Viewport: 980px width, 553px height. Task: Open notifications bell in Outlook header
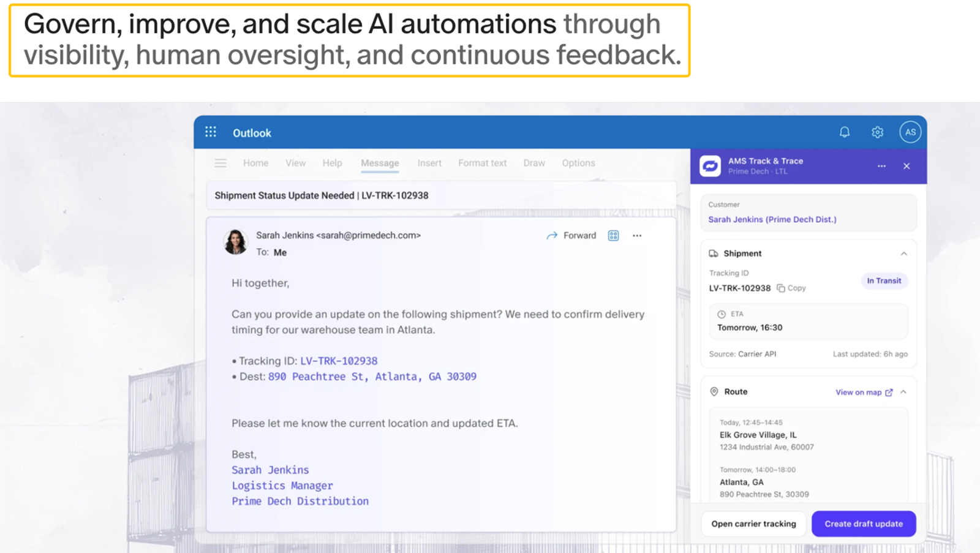click(845, 132)
